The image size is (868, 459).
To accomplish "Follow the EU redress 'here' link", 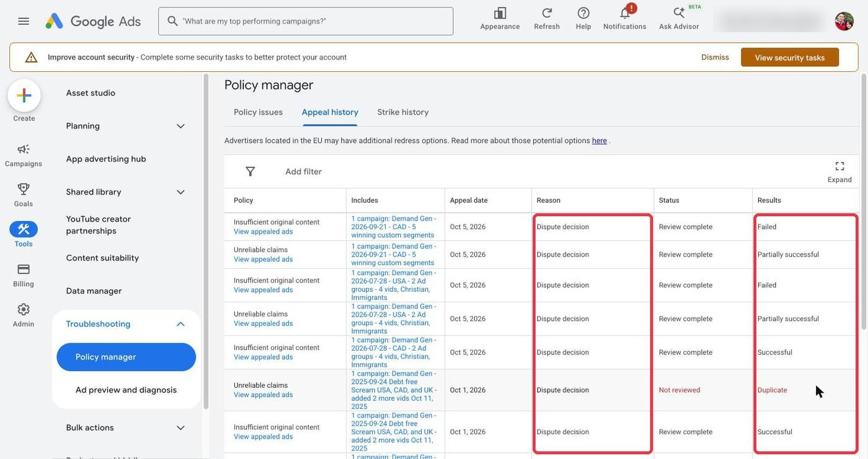I will tap(600, 141).
